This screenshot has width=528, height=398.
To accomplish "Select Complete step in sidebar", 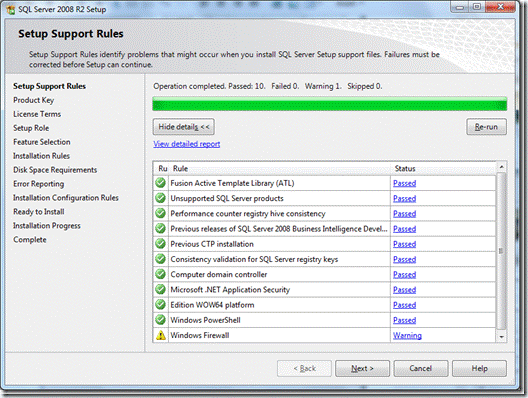I will coord(30,240).
